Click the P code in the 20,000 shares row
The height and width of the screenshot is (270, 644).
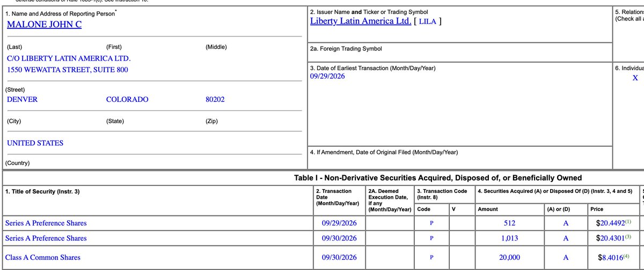(x=431, y=257)
